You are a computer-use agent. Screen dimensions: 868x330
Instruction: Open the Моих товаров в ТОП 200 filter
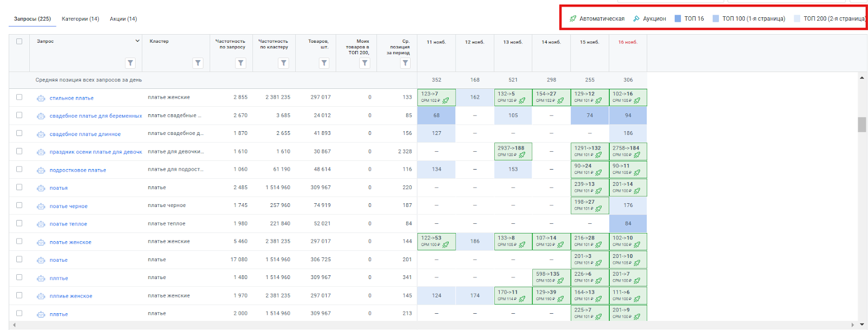click(365, 63)
